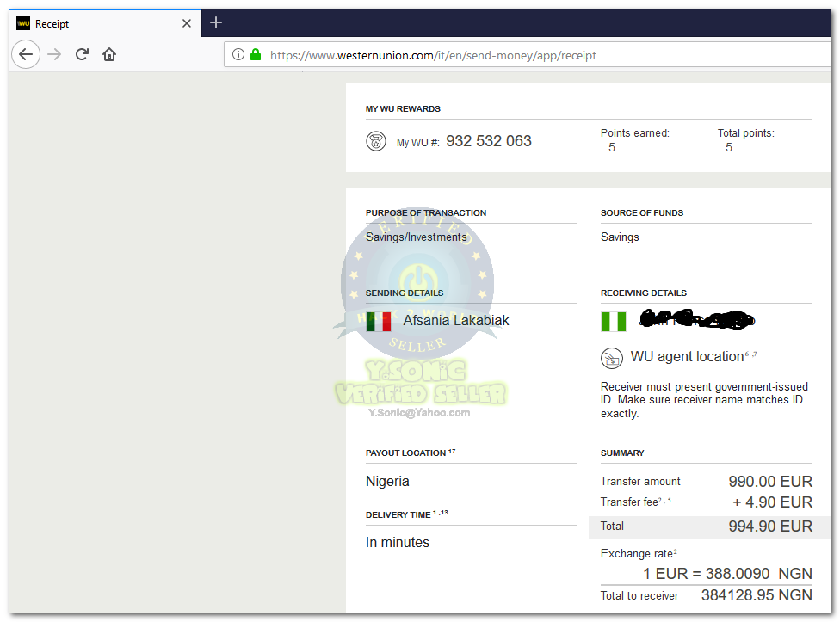Select the Receipt browser tab
Viewport: 840px width, 622px height.
click(x=105, y=23)
